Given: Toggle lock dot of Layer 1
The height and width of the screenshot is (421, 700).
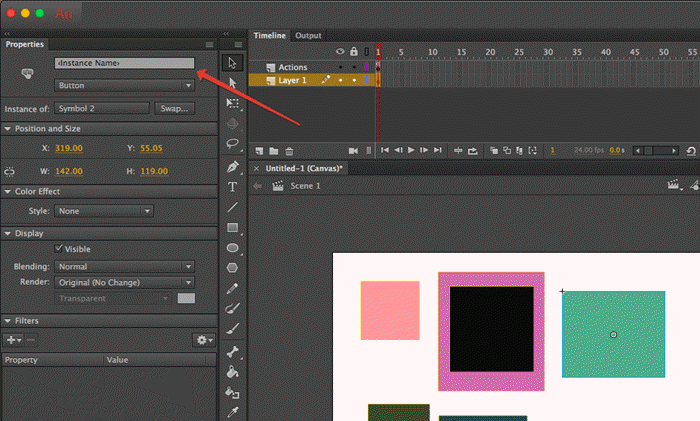Looking at the screenshot, I should pos(353,80).
